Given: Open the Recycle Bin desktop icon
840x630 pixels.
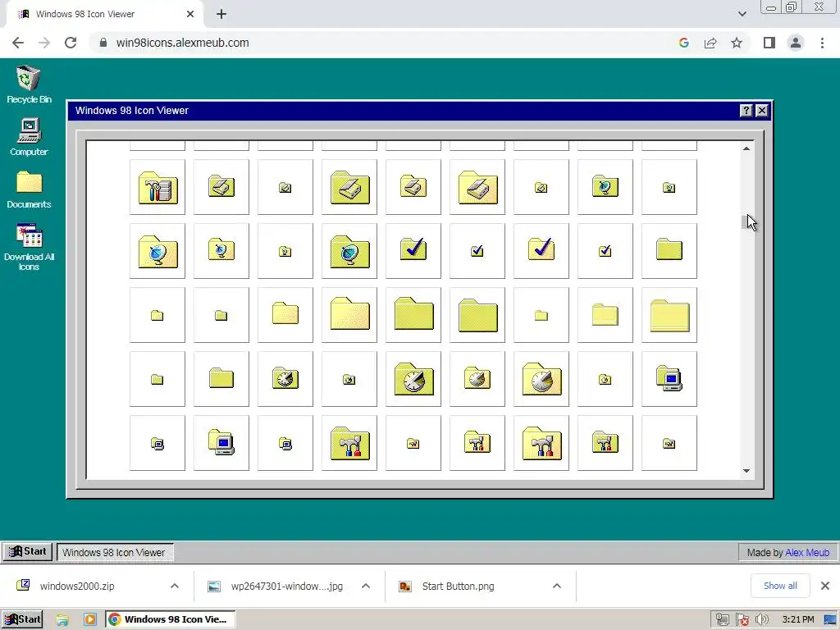Looking at the screenshot, I should (29, 84).
